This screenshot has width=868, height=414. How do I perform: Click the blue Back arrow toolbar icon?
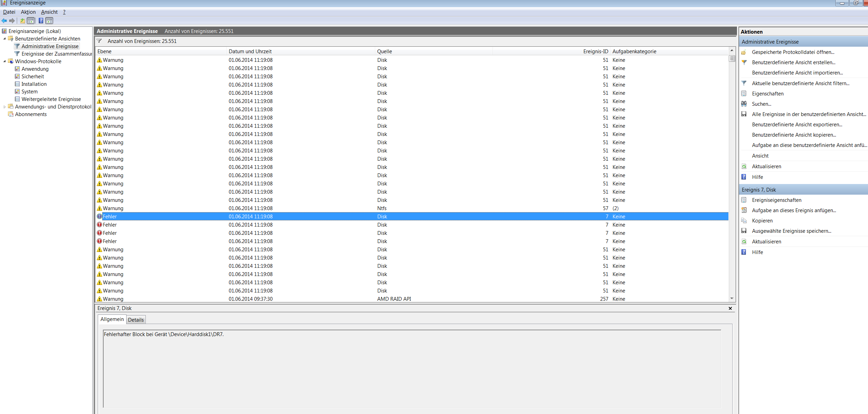[x=4, y=21]
